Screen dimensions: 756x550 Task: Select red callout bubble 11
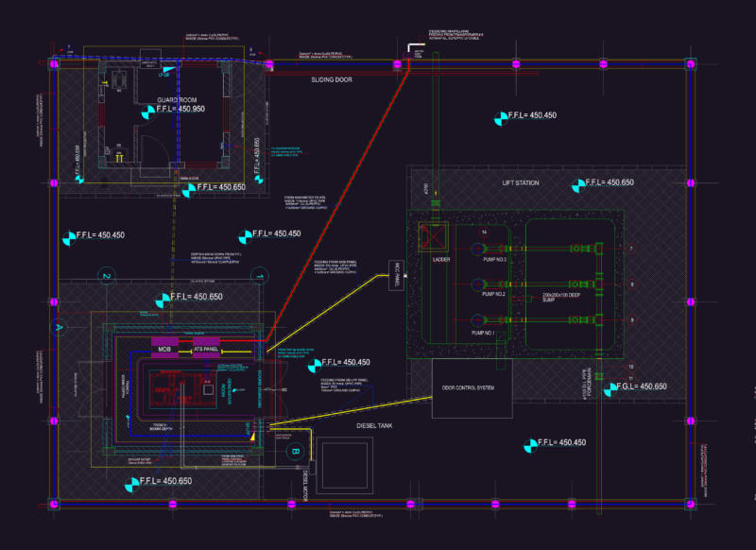pyautogui.click(x=630, y=379)
